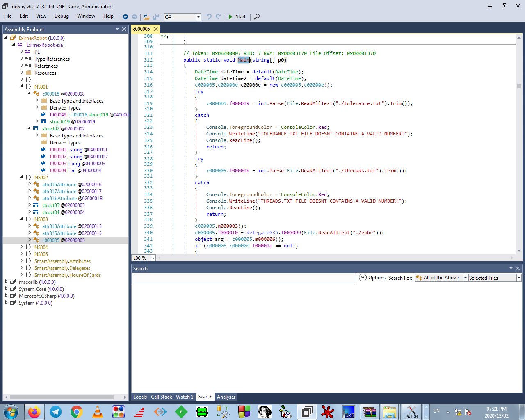Viewport: 525px width, 420px height.
Task: Collapse the NS001 namespace
Action: [x=21, y=87]
